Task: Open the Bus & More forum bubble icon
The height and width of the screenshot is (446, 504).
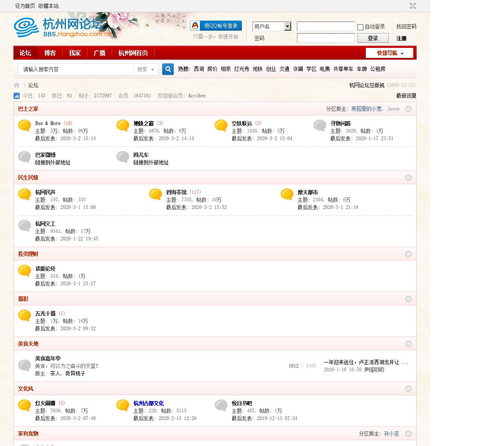Action: tap(25, 125)
